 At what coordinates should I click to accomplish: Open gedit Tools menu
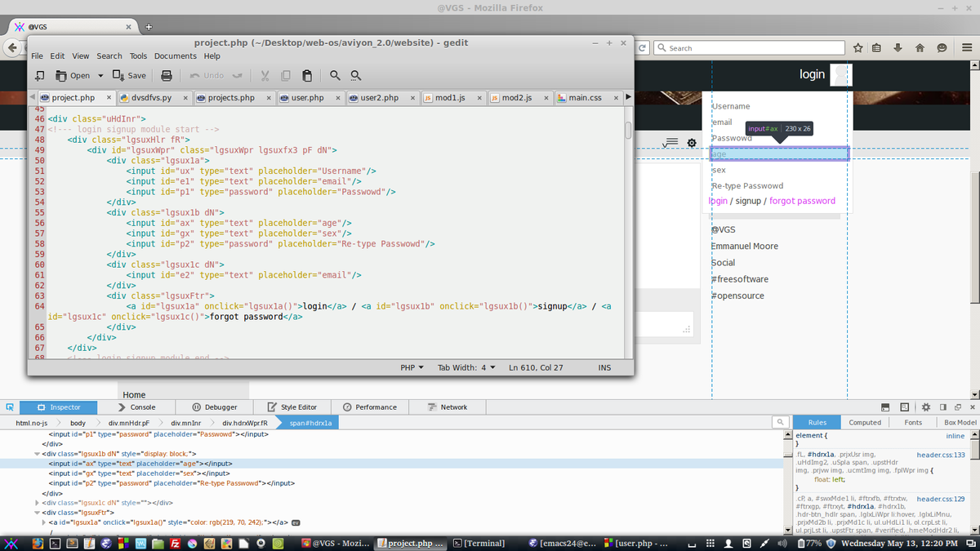coord(138,56)
